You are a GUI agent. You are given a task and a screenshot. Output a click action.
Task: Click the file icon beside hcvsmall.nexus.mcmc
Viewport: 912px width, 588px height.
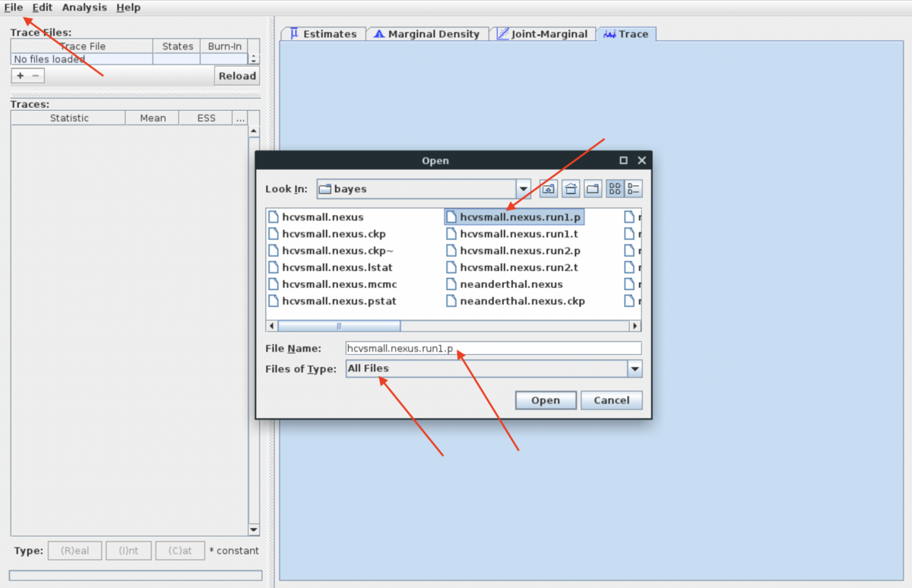pos(274,284)
